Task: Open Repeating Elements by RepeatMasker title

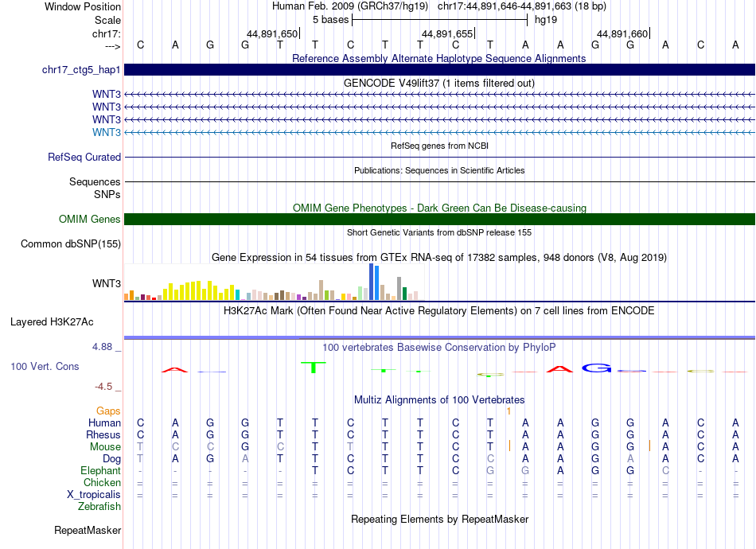Action: 439,519
